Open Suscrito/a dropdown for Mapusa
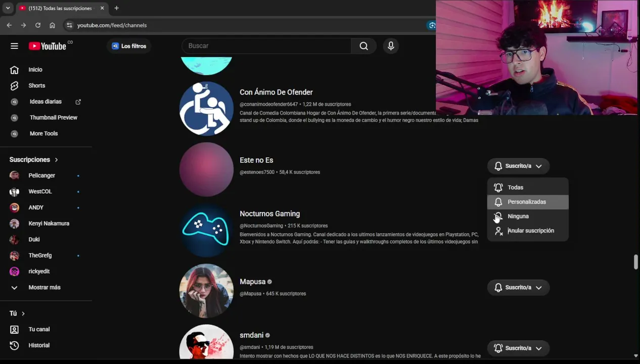Image resolution: width=640 pixels, height=364 pixels. 518,287
